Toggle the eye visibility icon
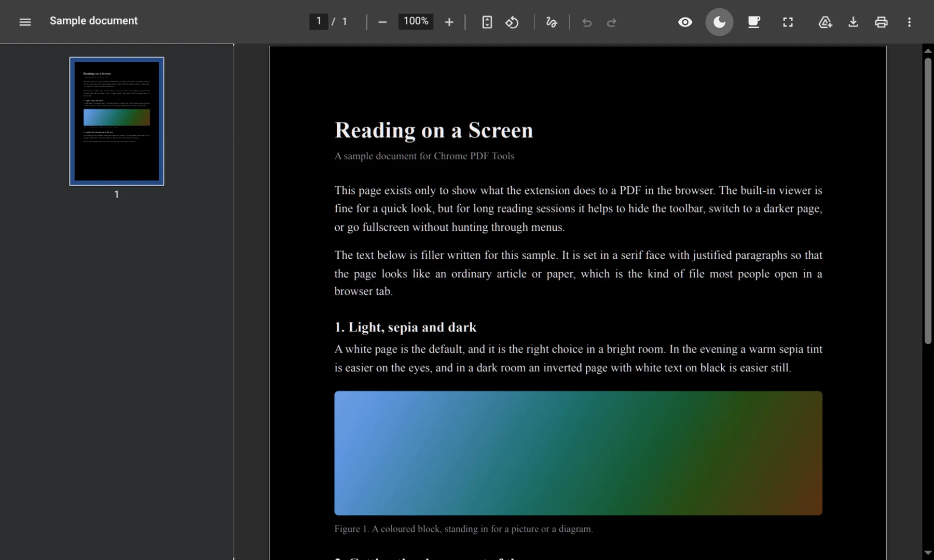The width and height of the screenshot is (934, 560). pyautogui.click(x=685, y=22)
